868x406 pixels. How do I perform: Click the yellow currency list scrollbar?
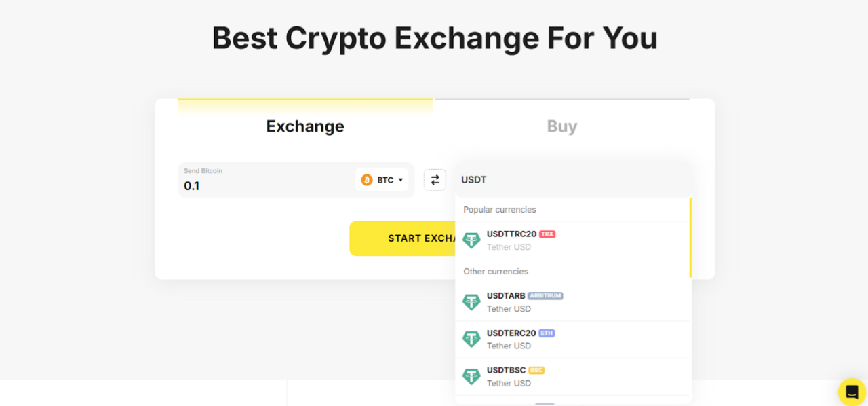point(690,238)
